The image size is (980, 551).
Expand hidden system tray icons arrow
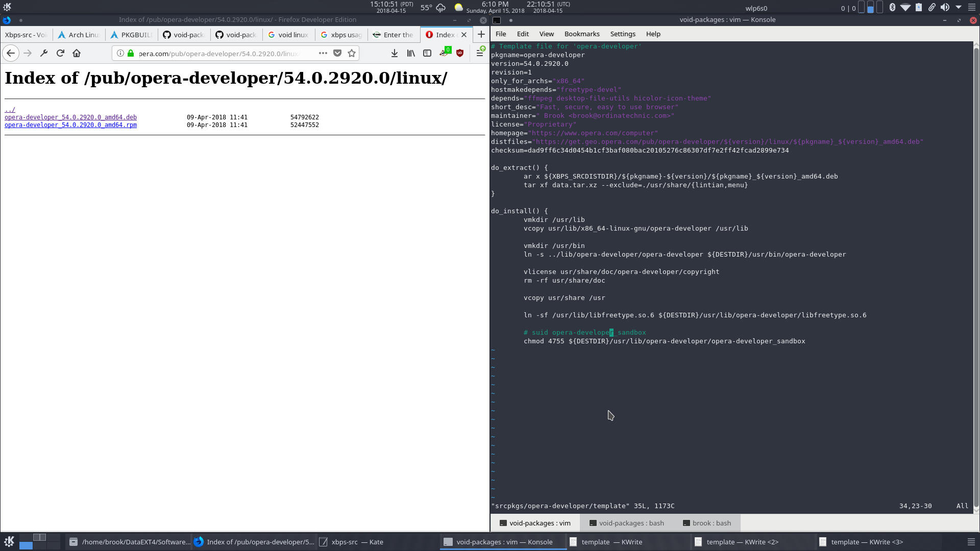coord(958,7)
